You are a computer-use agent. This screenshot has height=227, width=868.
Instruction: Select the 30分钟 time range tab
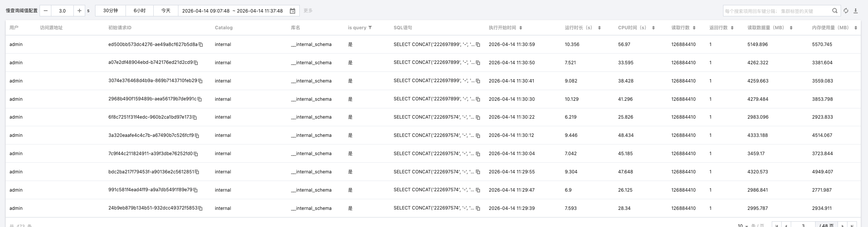pyautogui.click(x=110, y=11)
